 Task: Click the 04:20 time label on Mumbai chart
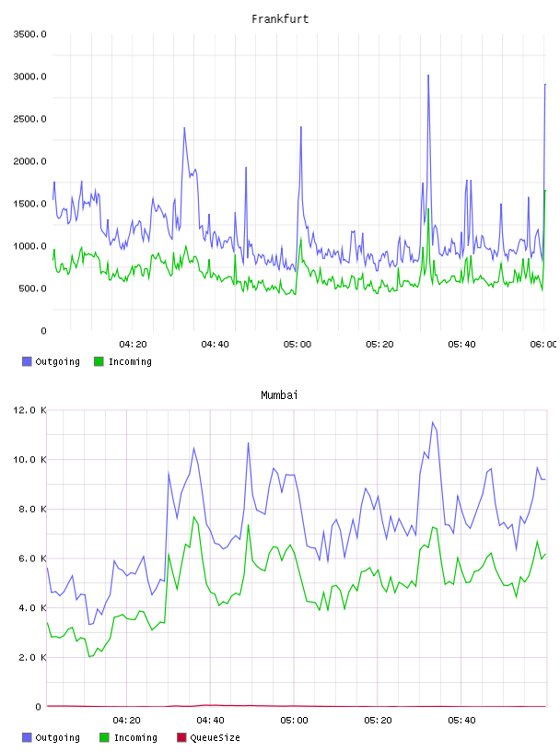click(x=126, y=721)
